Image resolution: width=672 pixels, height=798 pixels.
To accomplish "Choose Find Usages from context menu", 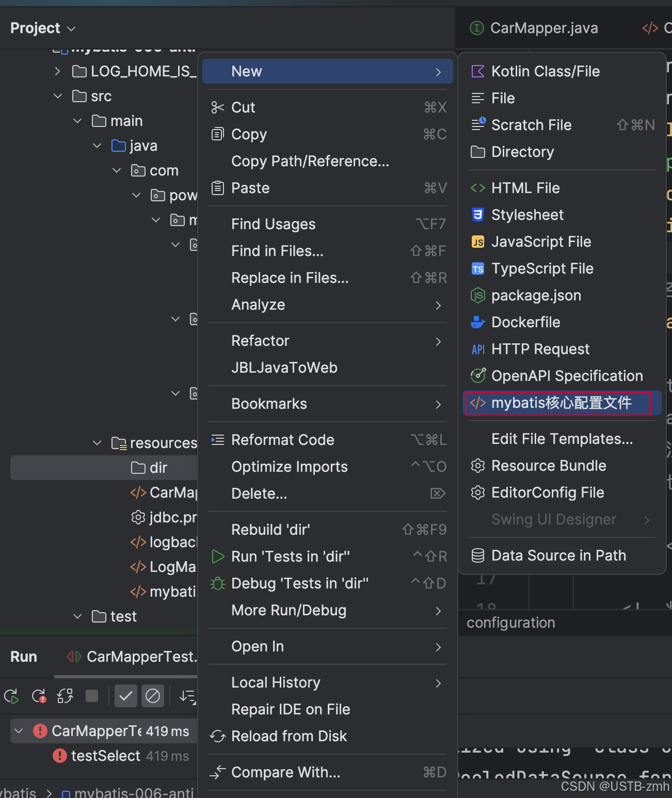I will click(328, 224).
